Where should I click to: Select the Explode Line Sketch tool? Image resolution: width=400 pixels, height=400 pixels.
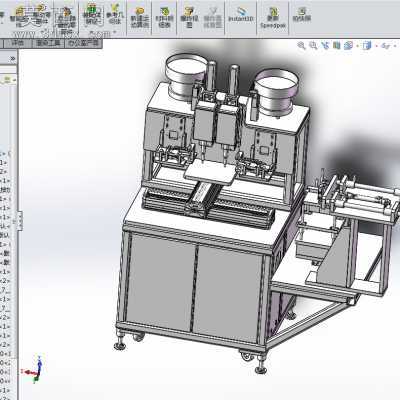click(213, 18)
